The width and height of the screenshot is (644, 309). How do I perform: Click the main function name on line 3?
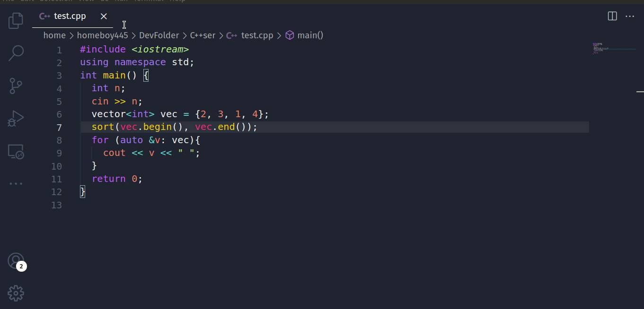point(114,75)
